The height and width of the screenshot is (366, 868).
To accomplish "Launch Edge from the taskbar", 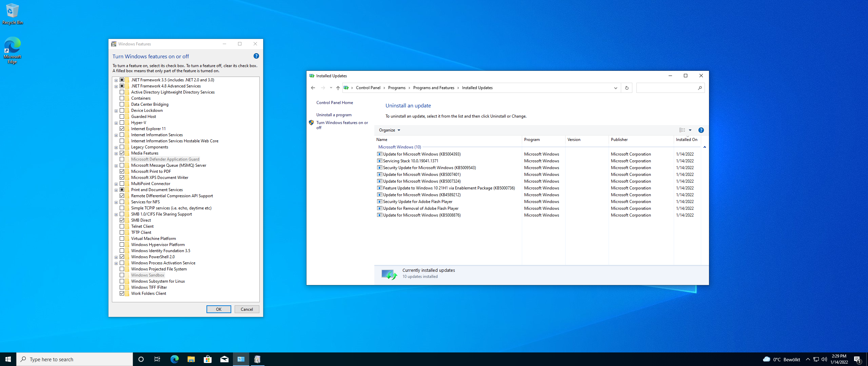I will pos(174,359).
